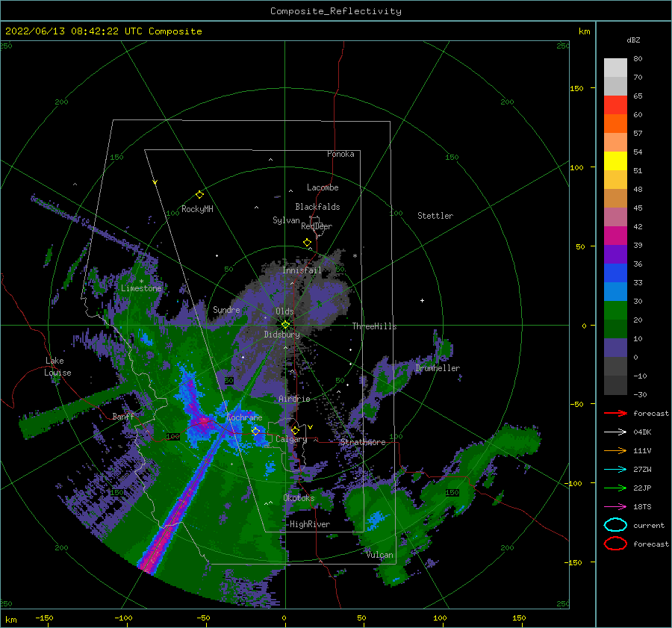
Task: Click the RockyMH label
Action: coord(197,209)
